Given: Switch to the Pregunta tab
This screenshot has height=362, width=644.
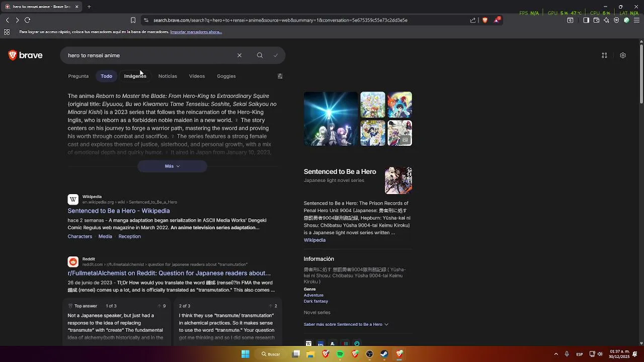Looking at the screenshot, I should [78, 76].
